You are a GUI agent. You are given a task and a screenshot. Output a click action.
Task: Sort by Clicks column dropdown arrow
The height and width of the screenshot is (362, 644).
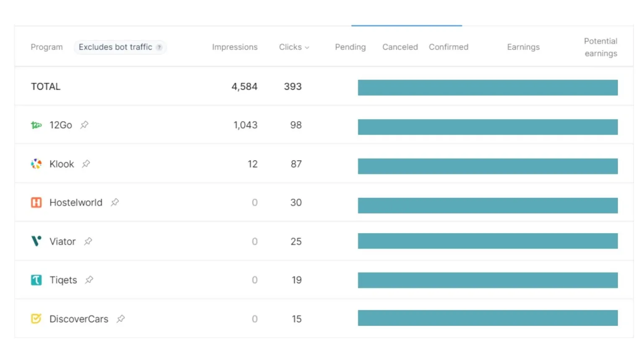(307, 48)
